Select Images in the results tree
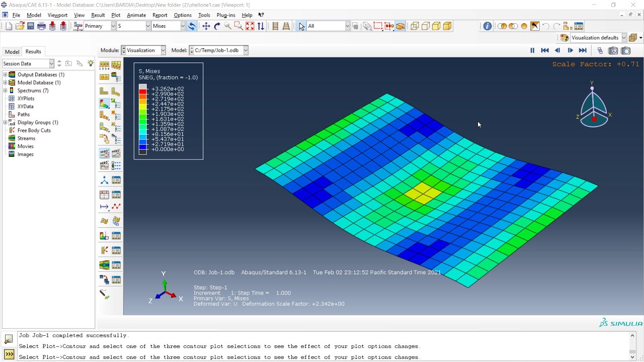 (25, 154)
